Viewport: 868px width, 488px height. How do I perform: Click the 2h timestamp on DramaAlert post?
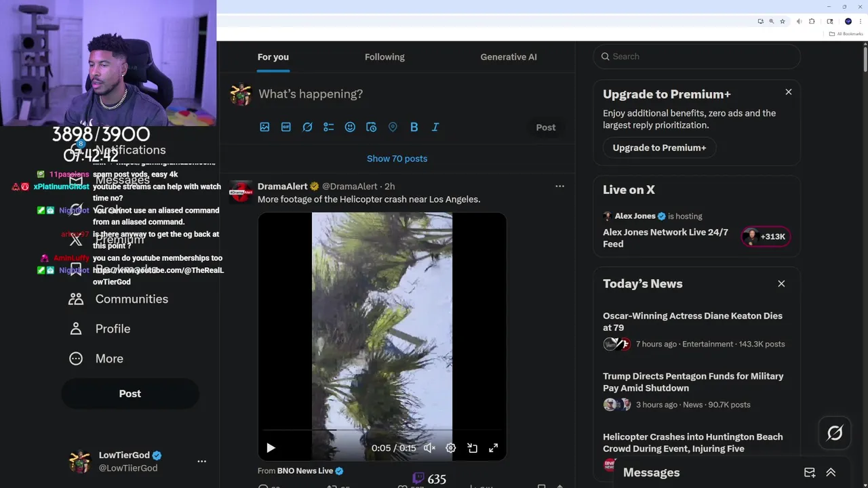(389, 186)
